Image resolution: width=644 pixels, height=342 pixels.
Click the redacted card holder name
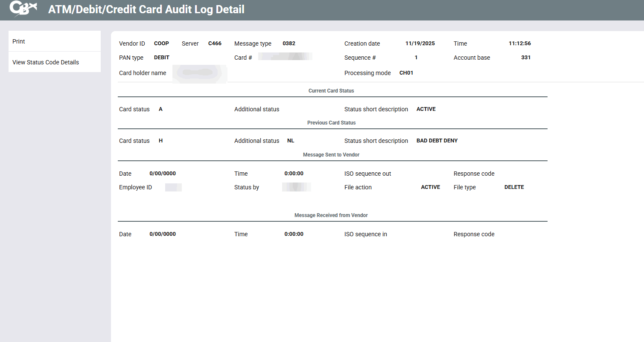pos(200,73)
